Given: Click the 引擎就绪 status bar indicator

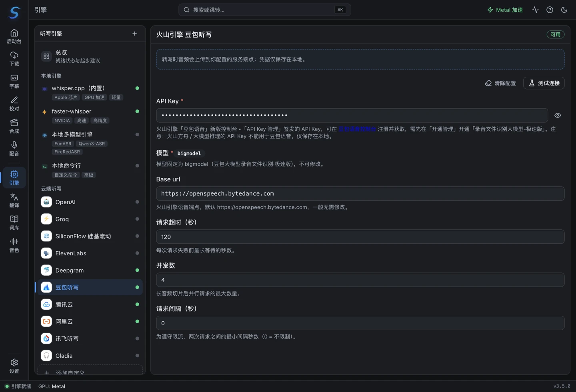Looking at the screenshot, I should tap(18, 386).
